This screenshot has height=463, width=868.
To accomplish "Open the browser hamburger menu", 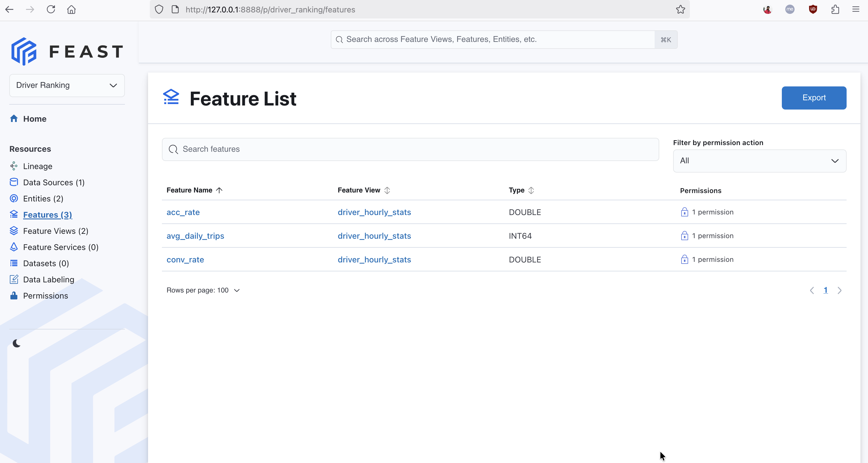I will 856,10.
